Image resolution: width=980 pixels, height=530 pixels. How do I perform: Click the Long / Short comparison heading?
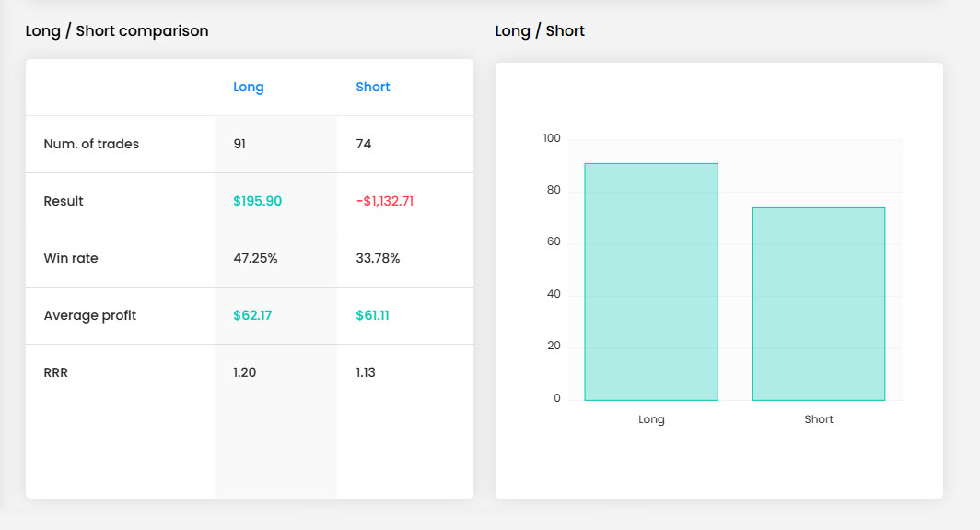click(117, 30)
